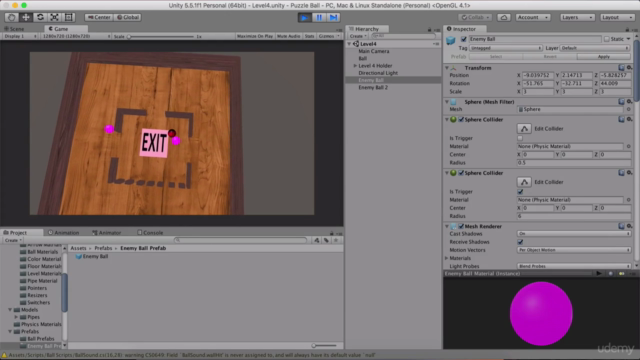
Task: Pick Material selector circle of first collider
Action: (629, 146)
